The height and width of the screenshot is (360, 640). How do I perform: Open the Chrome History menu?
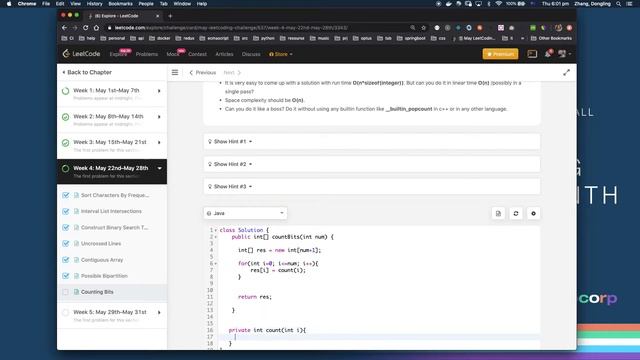pos(94,4)
